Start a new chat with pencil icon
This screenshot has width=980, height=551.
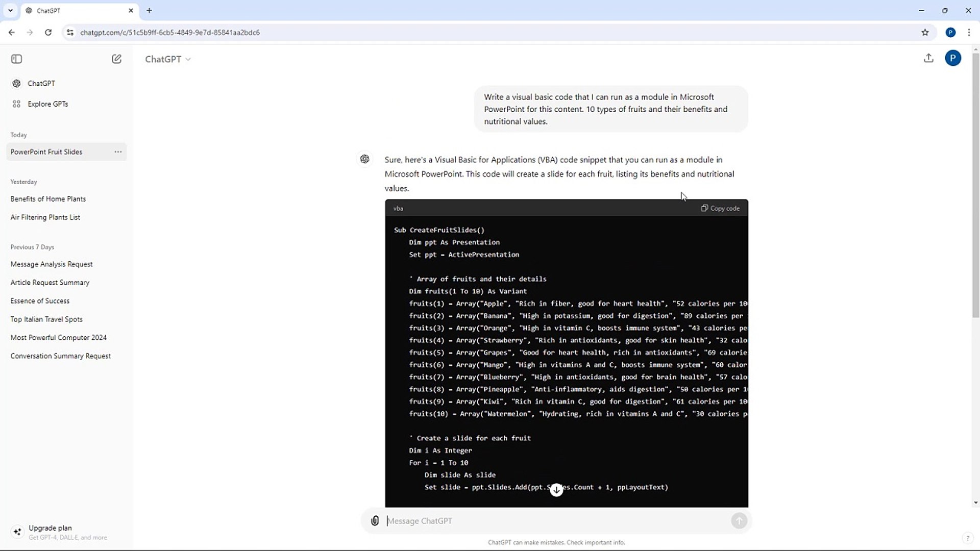(116, 59)
